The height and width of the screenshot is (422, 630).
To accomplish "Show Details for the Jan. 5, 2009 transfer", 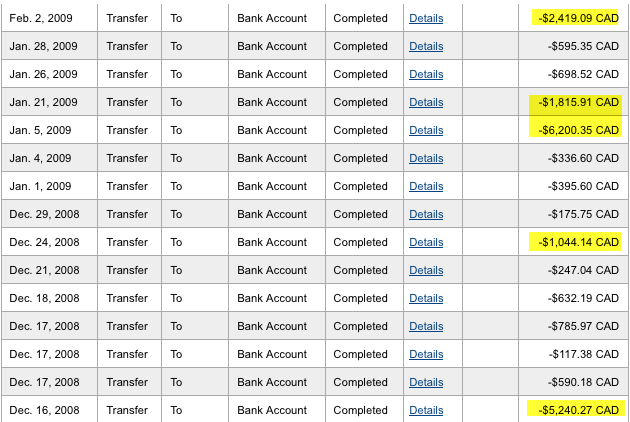I will [x=426, y=130].
